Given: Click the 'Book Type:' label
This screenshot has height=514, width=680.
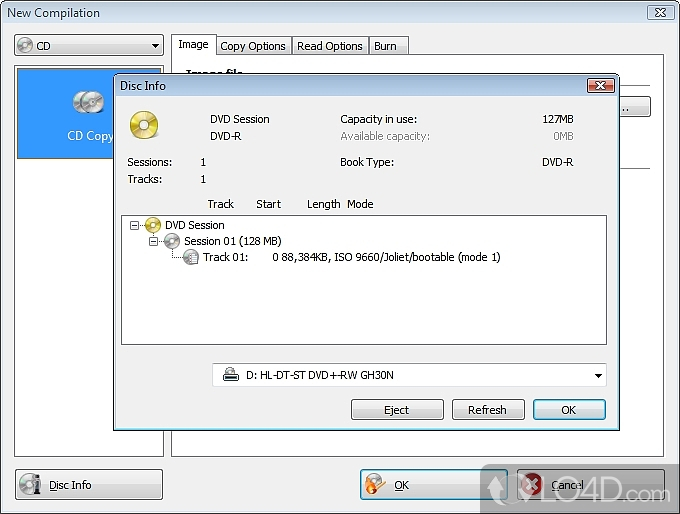Looking at the screenshot, I should 367,162.
